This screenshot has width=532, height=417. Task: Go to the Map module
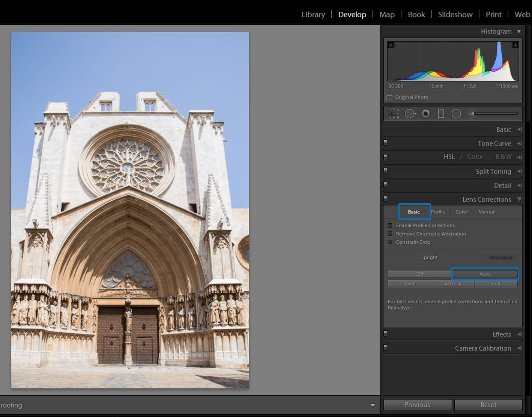coord(387,15)
